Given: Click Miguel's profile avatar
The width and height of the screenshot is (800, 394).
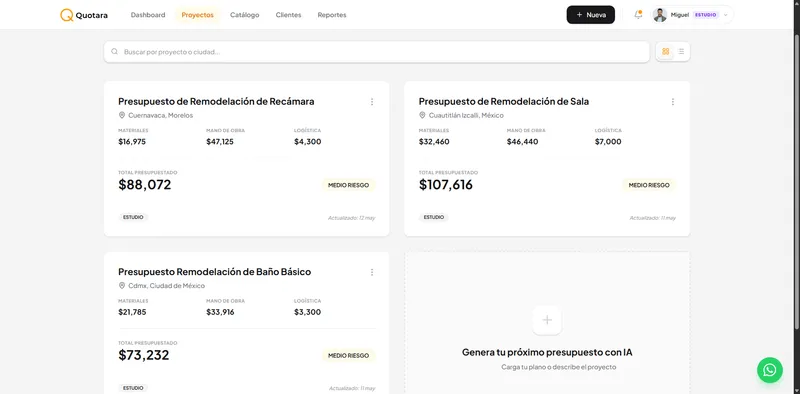Looking at the screenshot, I should pyautogui.click(x=660, y=15).
